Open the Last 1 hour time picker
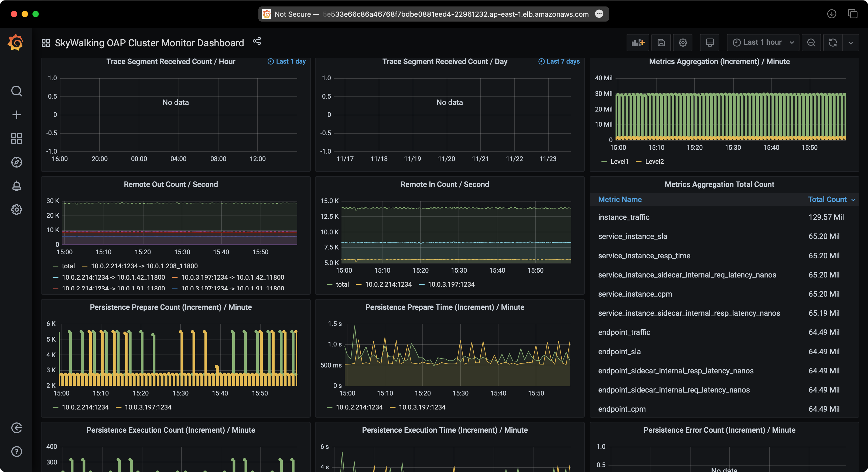 point(763,42)
